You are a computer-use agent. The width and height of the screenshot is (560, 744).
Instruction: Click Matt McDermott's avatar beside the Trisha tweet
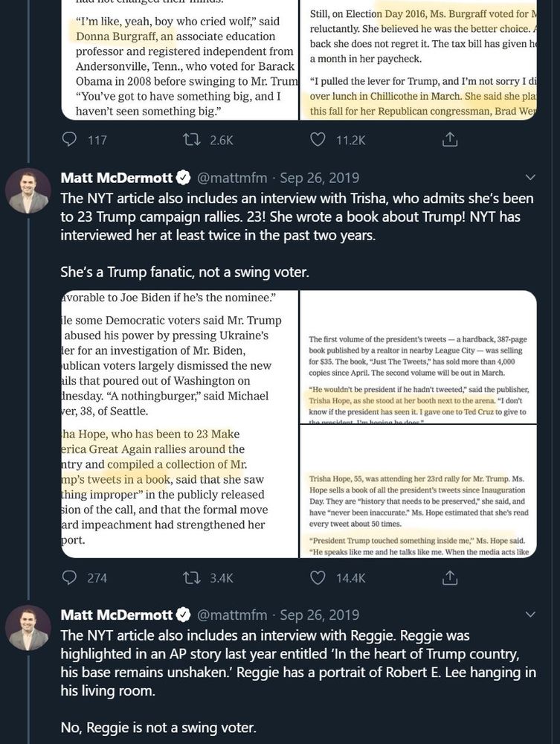pyautogui.click(x=28, y=191)
